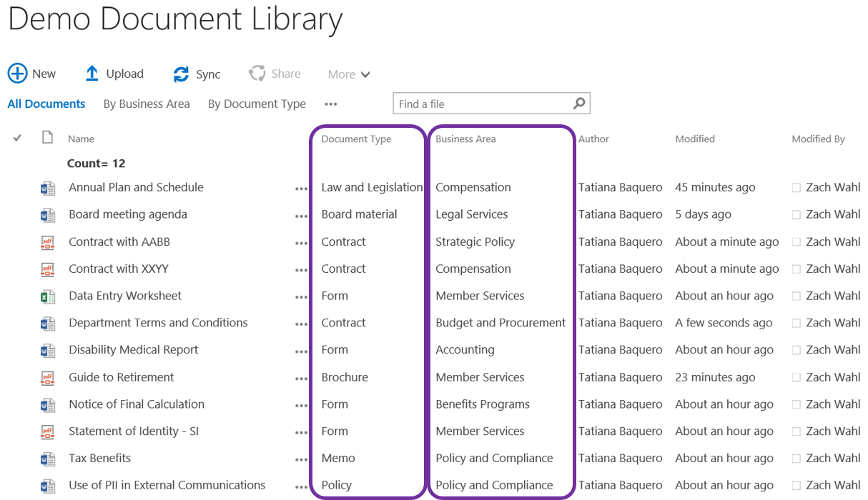
Task: Click the Excel icon beside Data Entry Worksheet
Action: click(46, 296)
